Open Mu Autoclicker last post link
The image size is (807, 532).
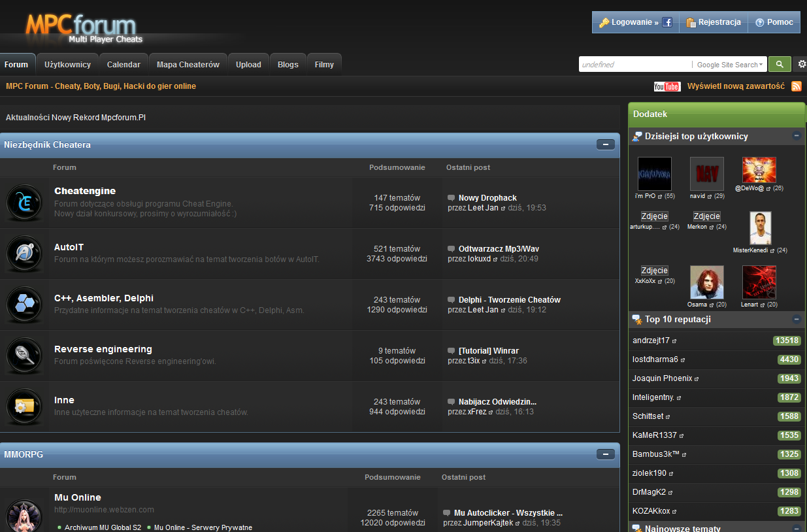[508, 513]
